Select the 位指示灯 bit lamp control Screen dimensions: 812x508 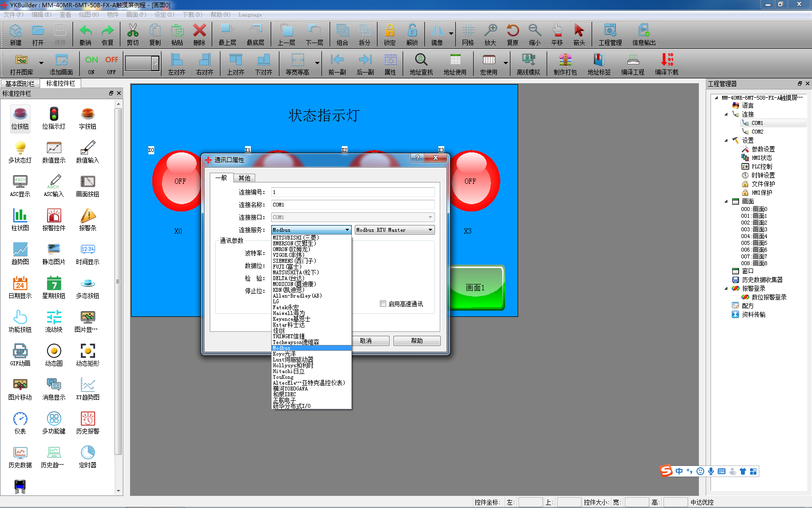[x=54, y=118]
